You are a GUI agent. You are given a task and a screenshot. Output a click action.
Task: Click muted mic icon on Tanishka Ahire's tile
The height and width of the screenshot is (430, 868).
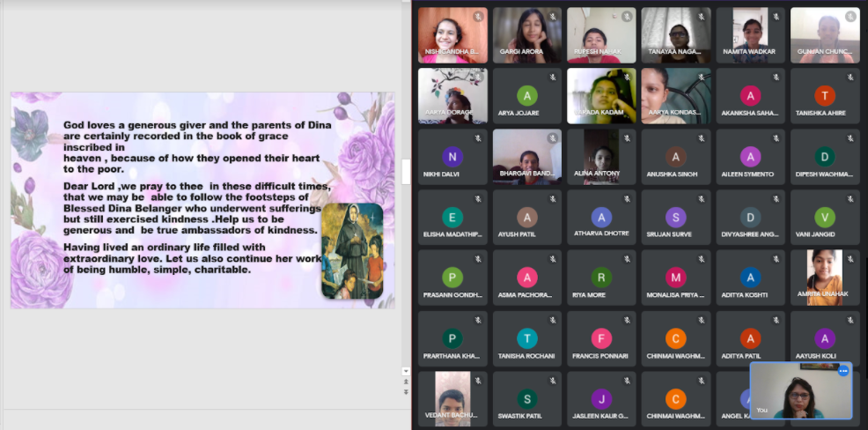click(x=850, y=78)
